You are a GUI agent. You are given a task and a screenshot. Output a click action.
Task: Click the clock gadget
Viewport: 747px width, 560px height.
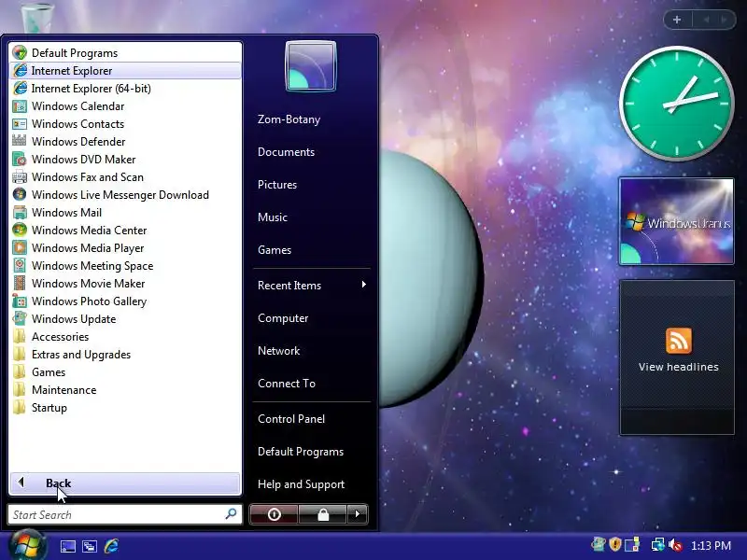pyautogui.click(x=676, y=104)
